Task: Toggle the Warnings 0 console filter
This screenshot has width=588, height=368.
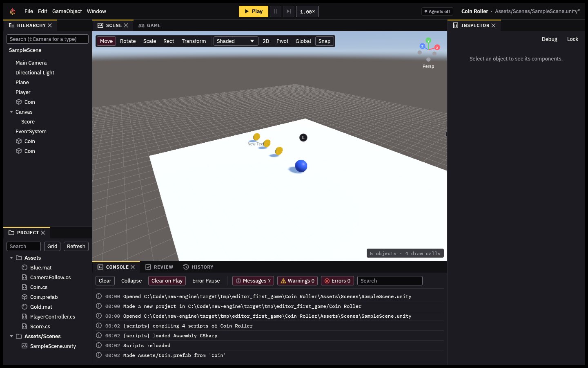Action: coord(297,281)
